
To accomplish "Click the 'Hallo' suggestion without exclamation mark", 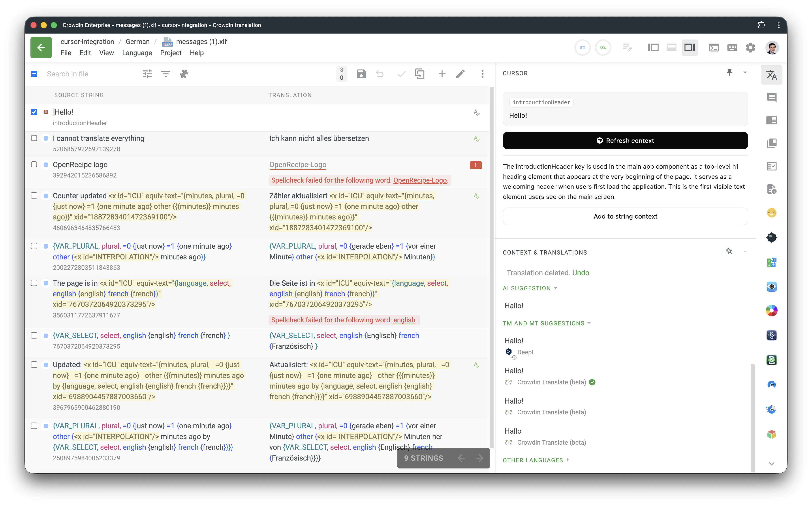I will click(513, 431).
